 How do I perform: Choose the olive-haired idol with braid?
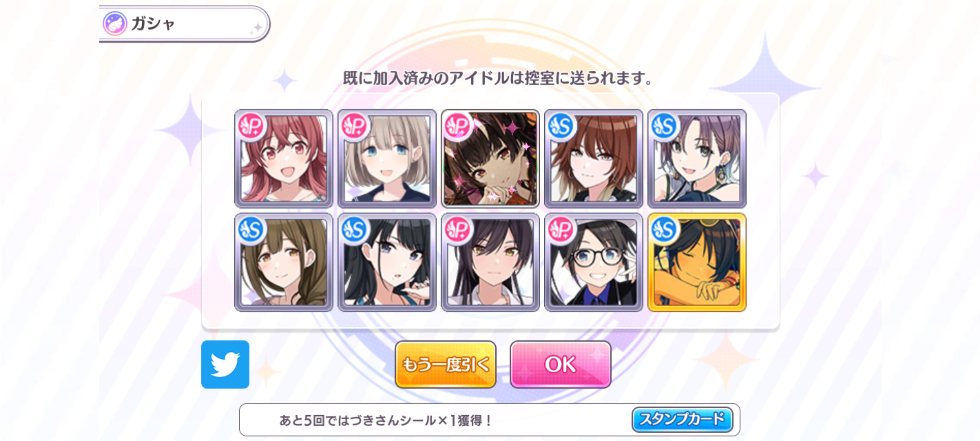click(x=284, y=262)
